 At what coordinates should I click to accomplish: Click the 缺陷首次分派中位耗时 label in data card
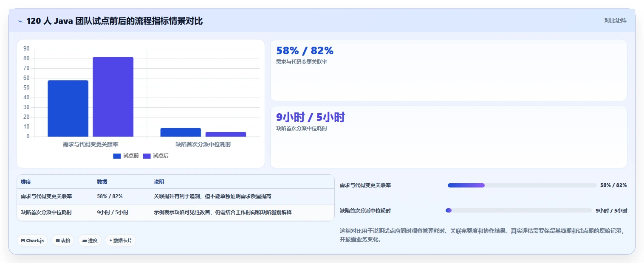[x=302, y=129]
